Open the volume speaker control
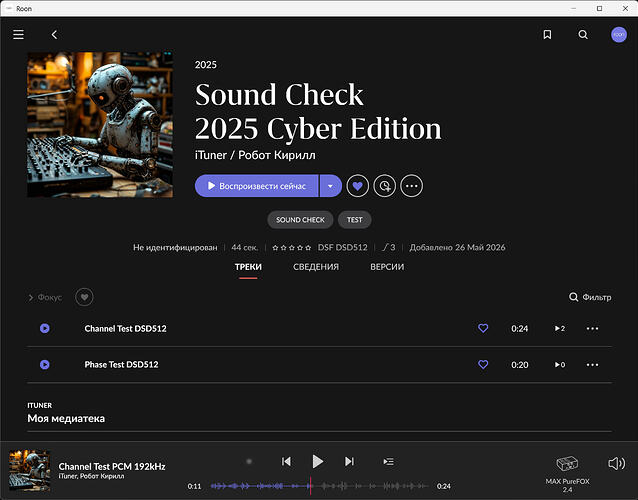 616,463
